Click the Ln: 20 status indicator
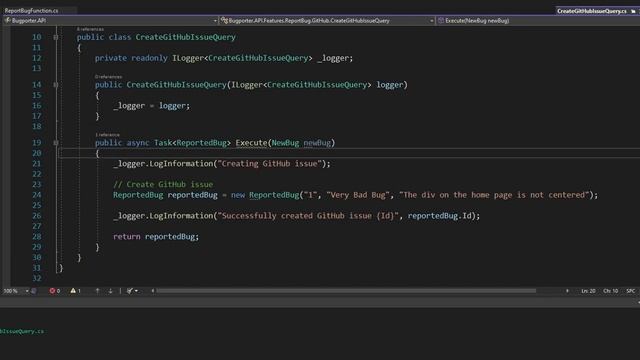The image size is (640, 360). pyautogui.click(x=588, y=291)
